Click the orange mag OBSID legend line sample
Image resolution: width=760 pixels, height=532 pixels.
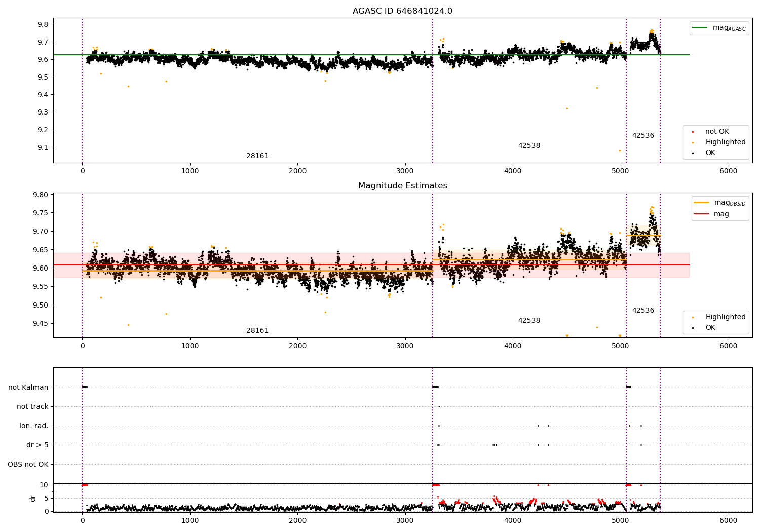[x=702, y=203]
